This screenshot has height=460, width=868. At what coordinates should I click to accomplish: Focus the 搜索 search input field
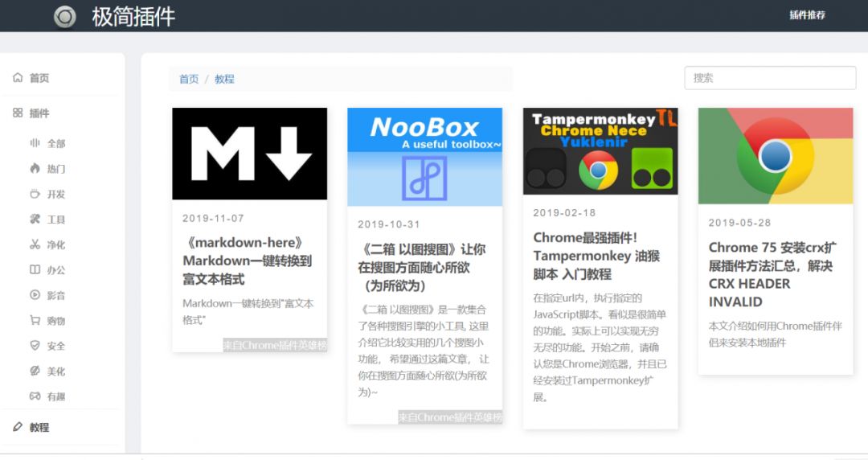click(770, 77)
